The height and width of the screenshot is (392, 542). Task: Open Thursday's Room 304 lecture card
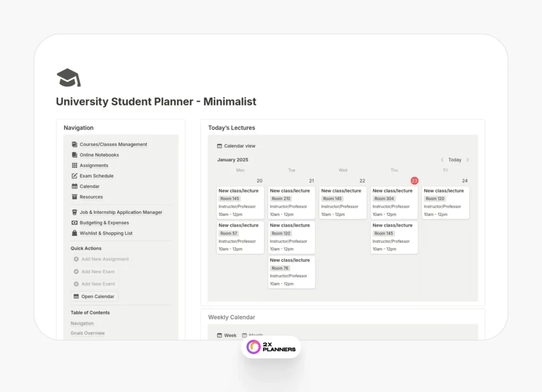(x=394, y=203)
